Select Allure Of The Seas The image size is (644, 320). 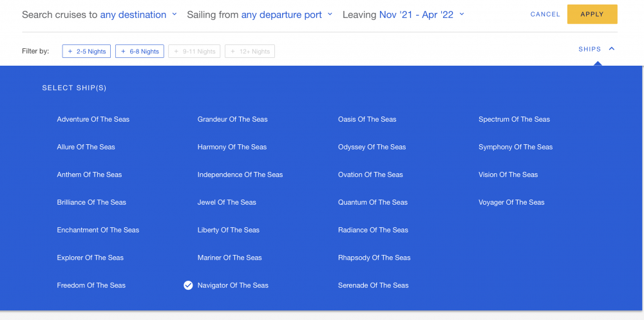click(x=86, y=147)
